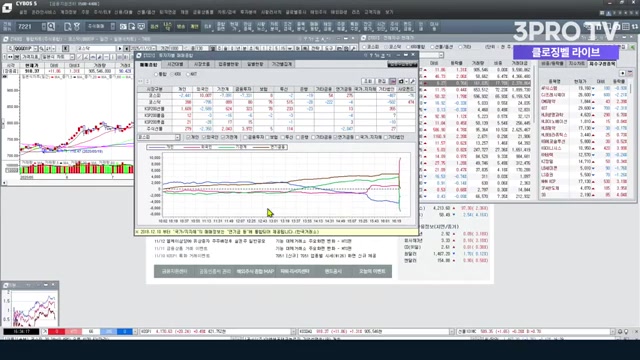This screenshot has height=360, width=640.
Task: Expand the screen number 7221 dropdown
Action: click(x=43, y=27)
